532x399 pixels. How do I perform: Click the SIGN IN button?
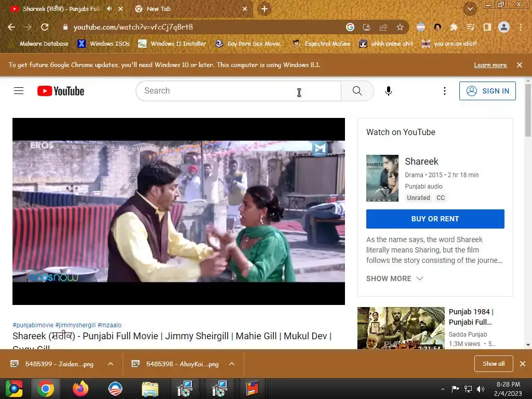click(x=487, y=91)
